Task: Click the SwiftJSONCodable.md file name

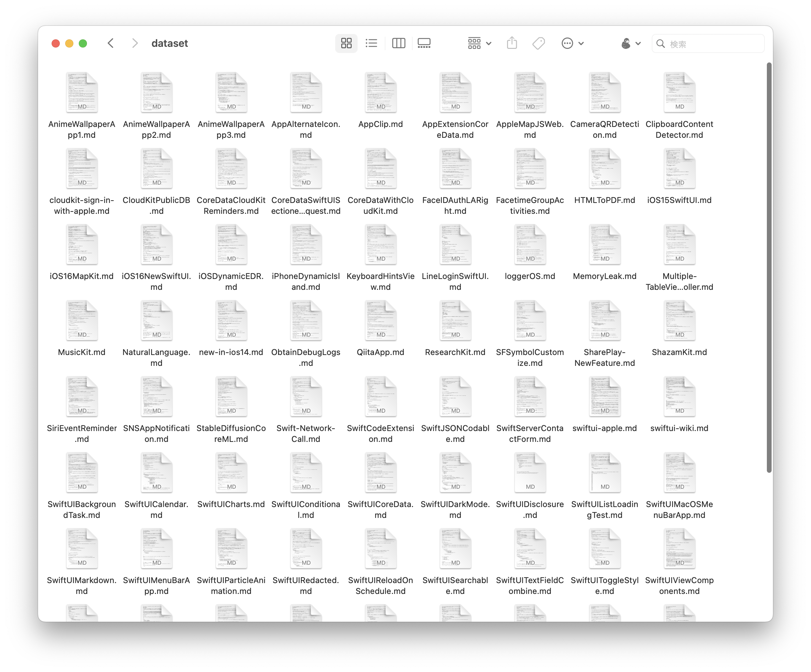Action: pyautogui.click(x=455, y=434)
